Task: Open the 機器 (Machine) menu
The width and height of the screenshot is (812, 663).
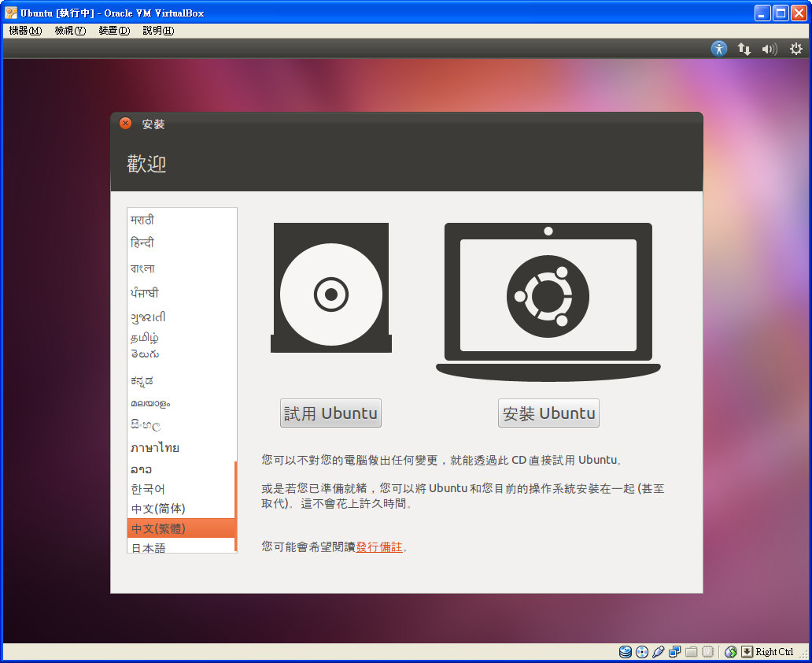Action: [25, 31]
